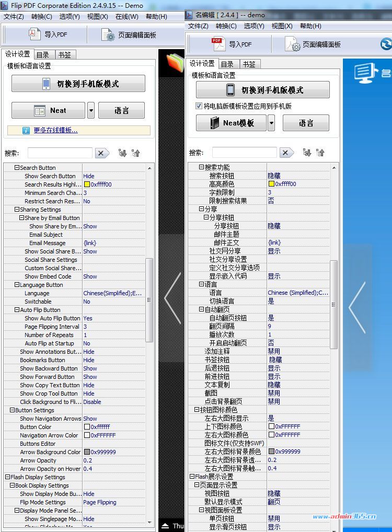Screen dimensions: 392x532
Task: Select the Show Search Button row
Action: pos(75,176)
